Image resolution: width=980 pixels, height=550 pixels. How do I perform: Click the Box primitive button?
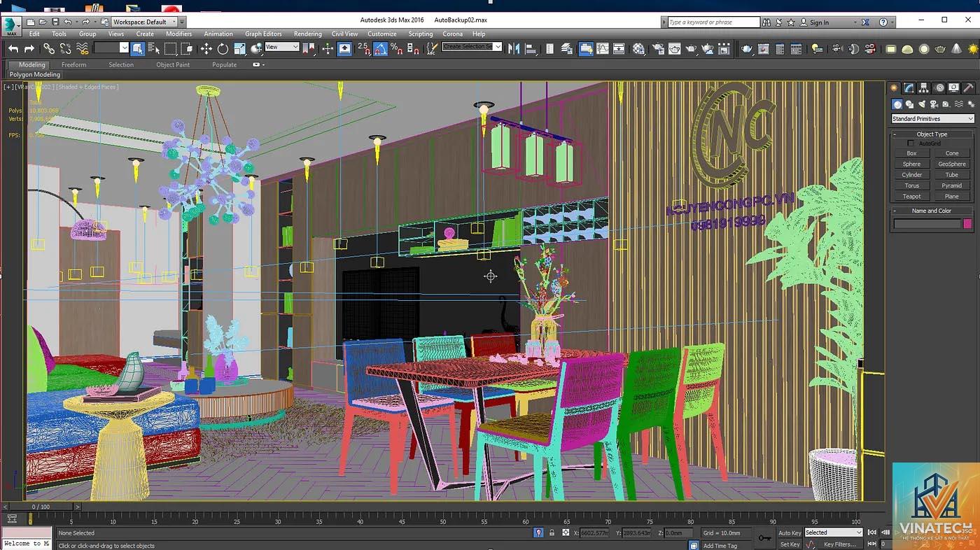click(911, 153)
